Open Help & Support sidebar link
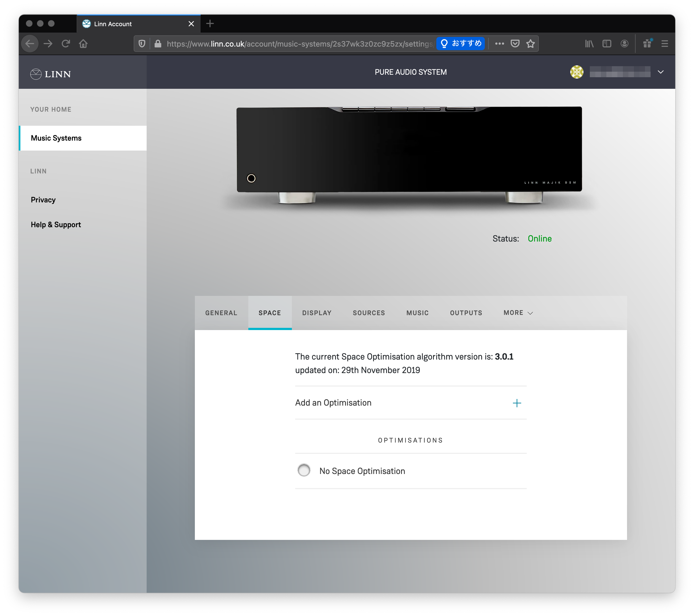This screenshot has height=616, width=694. (56, 224)
